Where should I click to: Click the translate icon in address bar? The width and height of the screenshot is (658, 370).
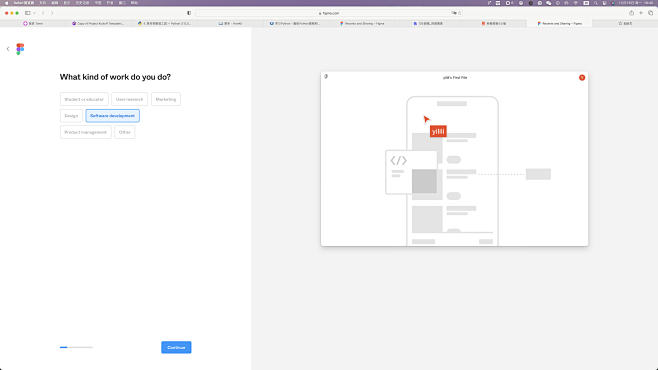[x=454, y=13]
